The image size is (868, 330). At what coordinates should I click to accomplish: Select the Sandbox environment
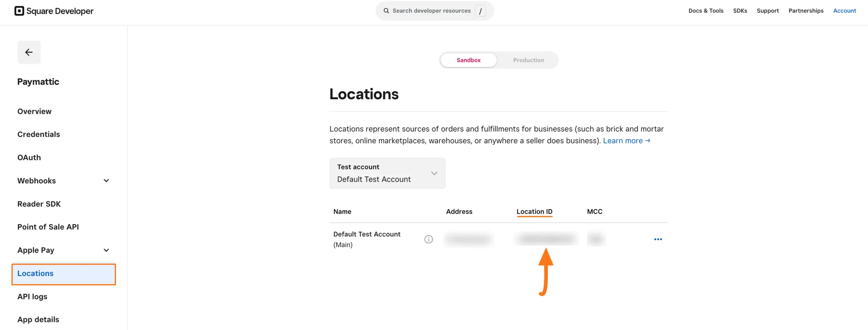(x=468, y=60)
